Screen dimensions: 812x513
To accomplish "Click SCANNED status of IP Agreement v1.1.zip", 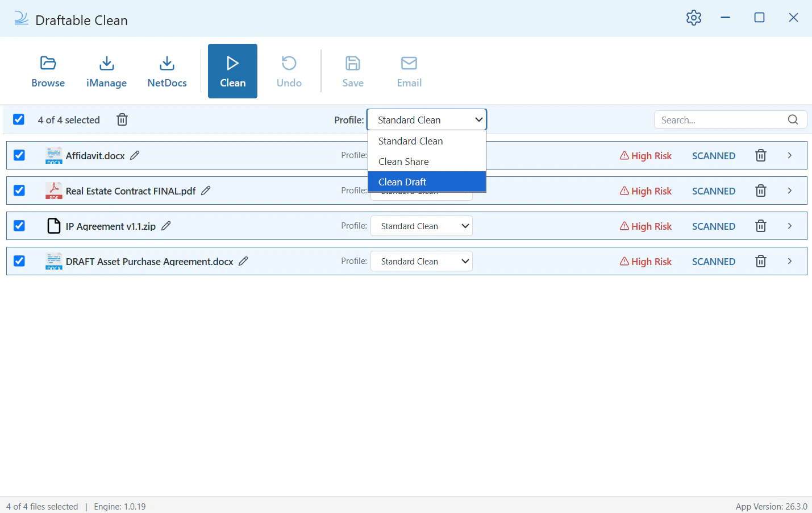I will coord(714,226).
